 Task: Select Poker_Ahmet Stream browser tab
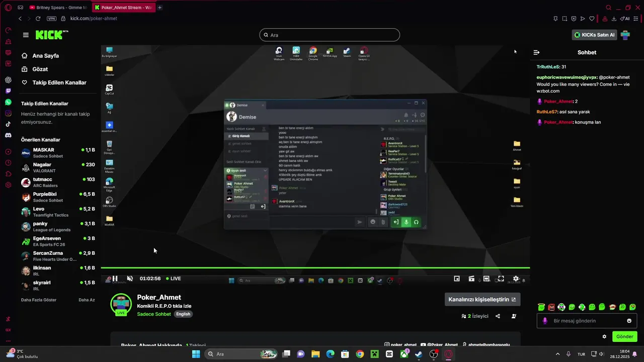click(123, 8)
